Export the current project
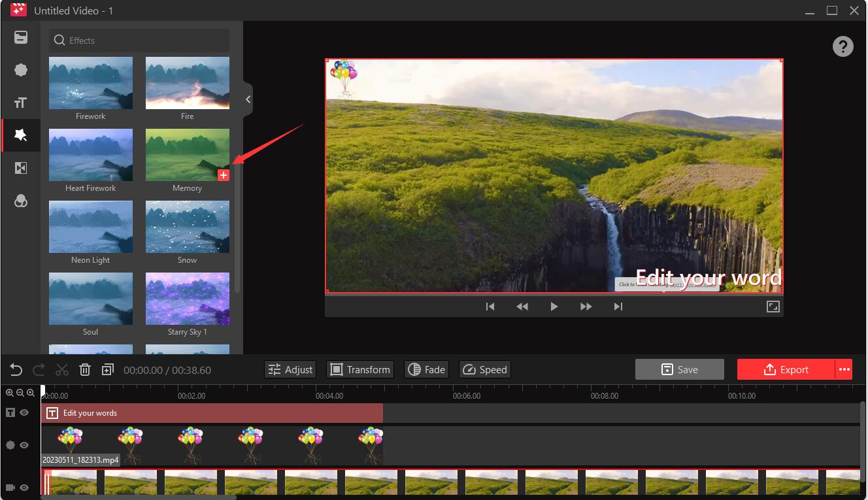This screenshot has width=868, height=500. click(787, 369)
